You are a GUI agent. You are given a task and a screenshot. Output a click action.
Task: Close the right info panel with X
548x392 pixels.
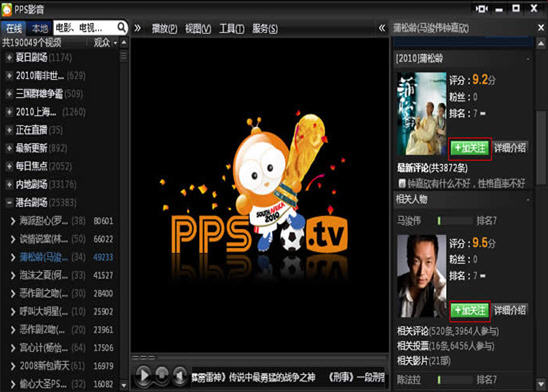point(541,28)
